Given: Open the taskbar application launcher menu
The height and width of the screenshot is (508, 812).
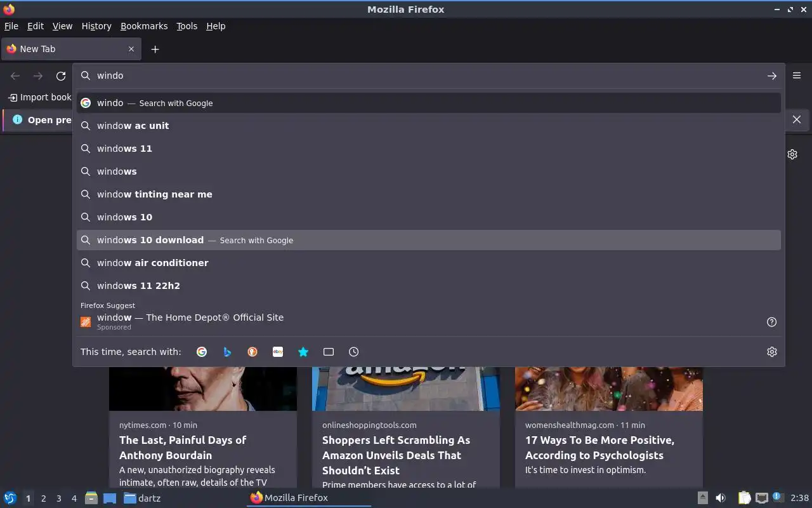Looking at the screenshot, I should click(x=10, y=498).
